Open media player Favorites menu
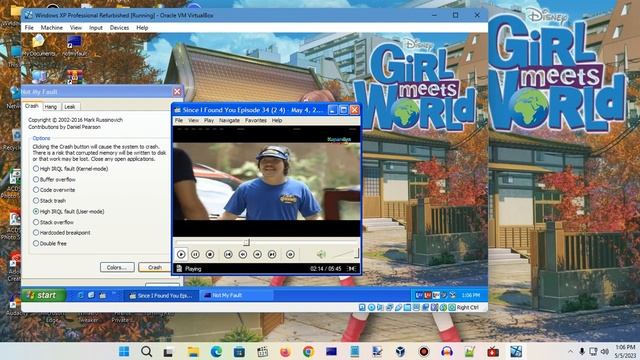The height and width of the screenshot is (360, 640). [x=256, y=120]
